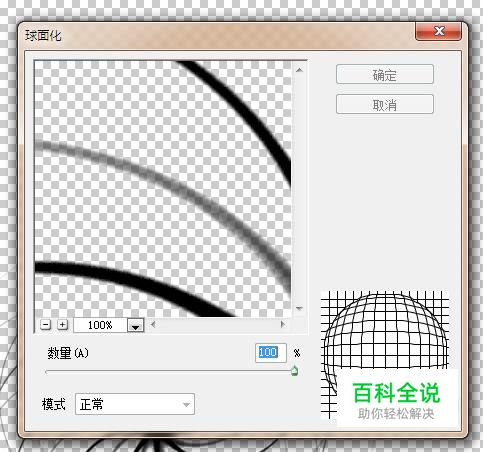Click the 数量 amount input field
The width and height of the screenshot is (483, 452).
270,353
